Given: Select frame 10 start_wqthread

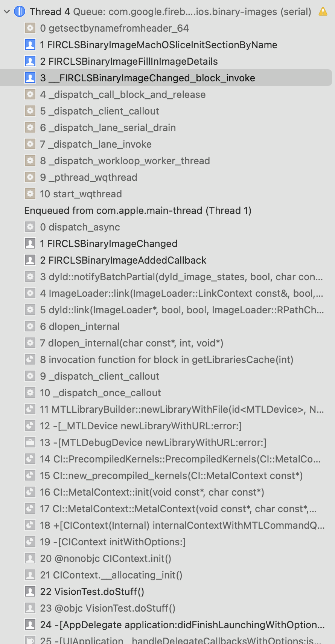Looking at the screenshot, I should pyautogui.click(x=81, y=194).
